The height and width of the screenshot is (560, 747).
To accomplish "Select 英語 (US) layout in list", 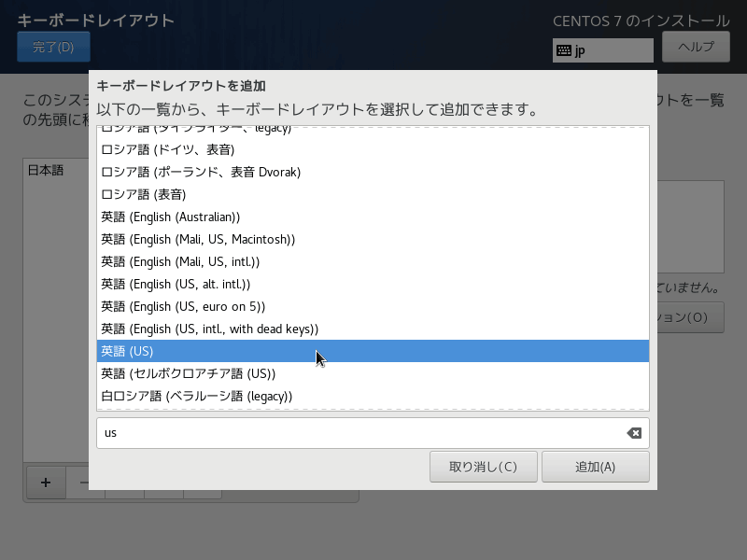I will (x=127, y=351).
